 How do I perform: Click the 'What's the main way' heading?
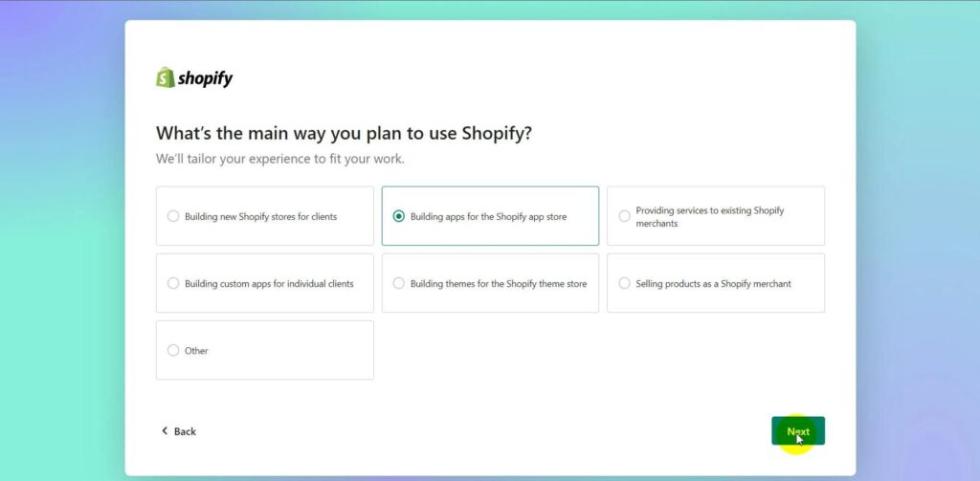click(x=344, y=133)
